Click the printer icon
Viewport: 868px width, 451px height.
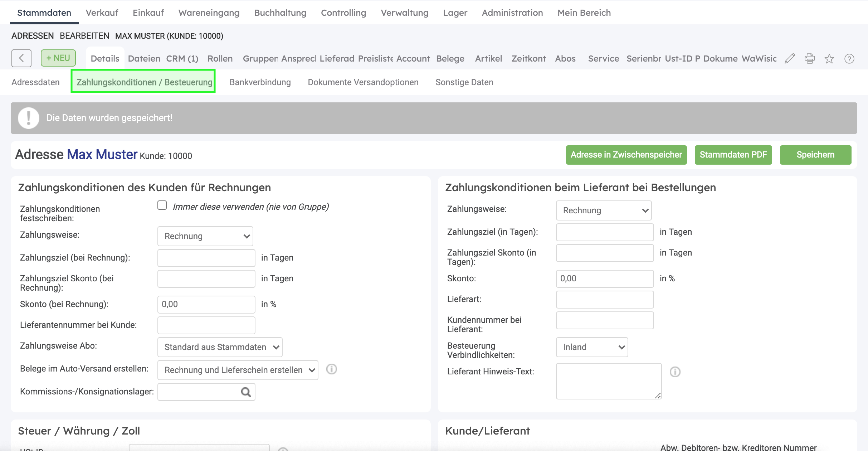[810, 58]
